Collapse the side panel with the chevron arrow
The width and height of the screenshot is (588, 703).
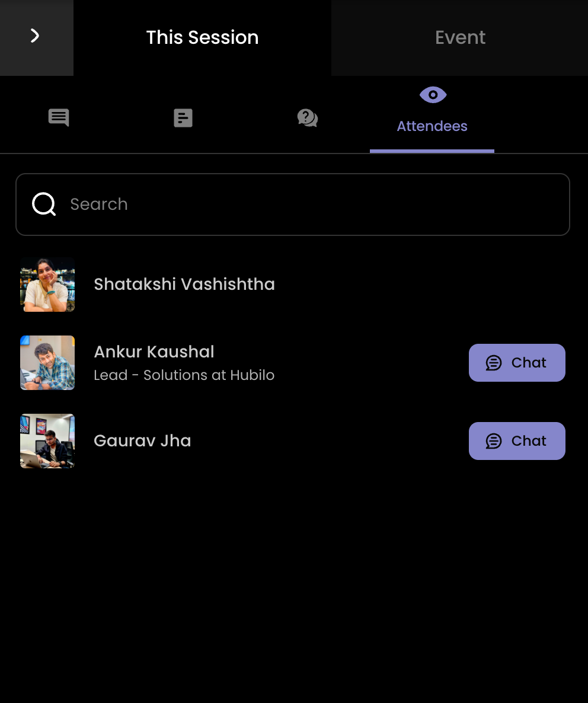36,37
